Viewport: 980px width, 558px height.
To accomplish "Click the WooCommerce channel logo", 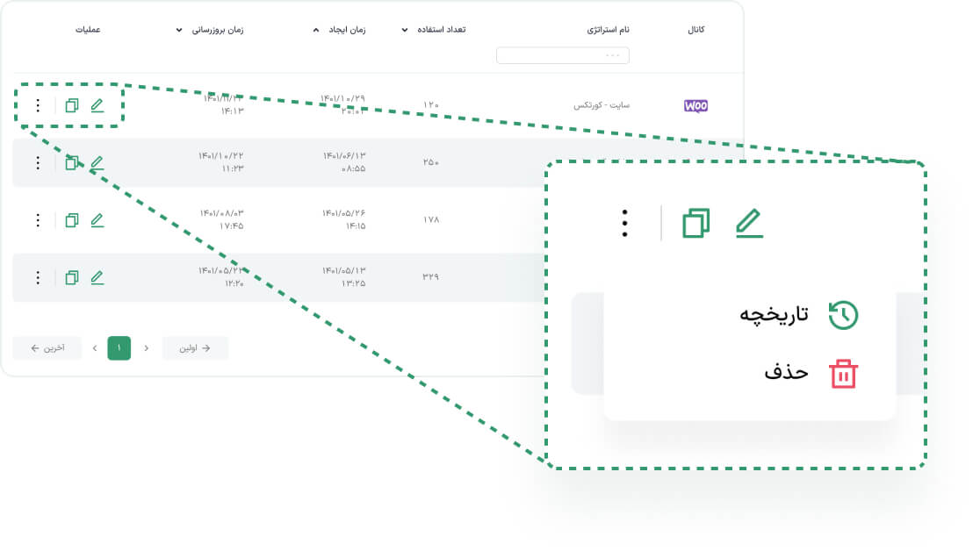I will pyautogui.click(x=695, y=105).
